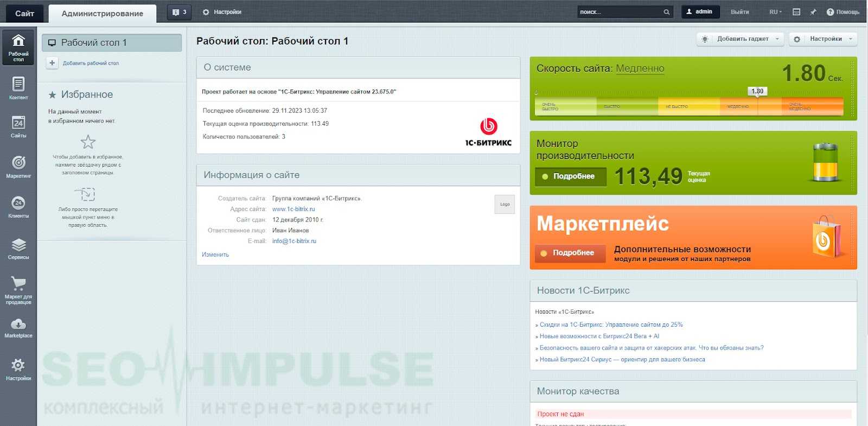Toggle the pin icon in top bar
The width and height of the screenshot is (868, 426).
813,12
